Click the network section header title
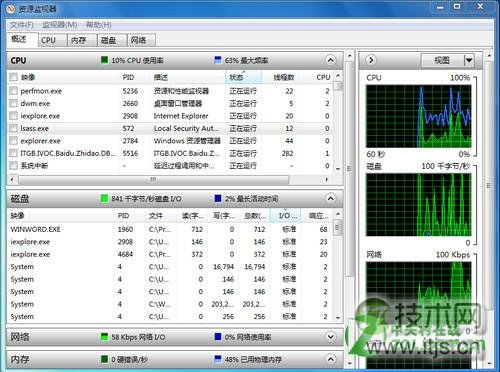 coord(20,337)
